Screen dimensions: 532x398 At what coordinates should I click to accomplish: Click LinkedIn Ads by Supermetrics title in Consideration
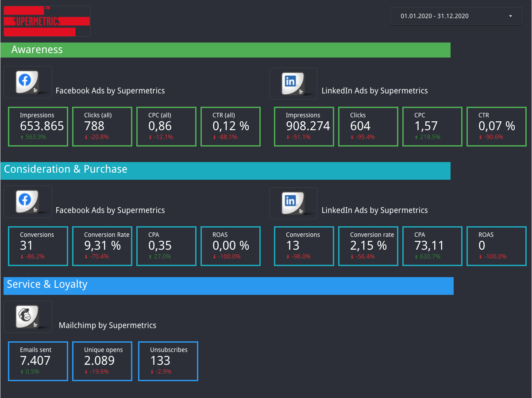coord(375,210)
